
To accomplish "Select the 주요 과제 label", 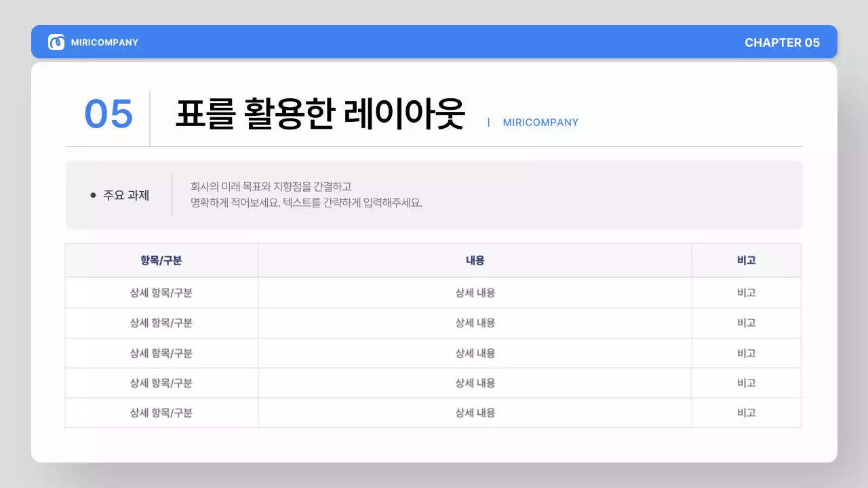I will (x=126, y=195).
